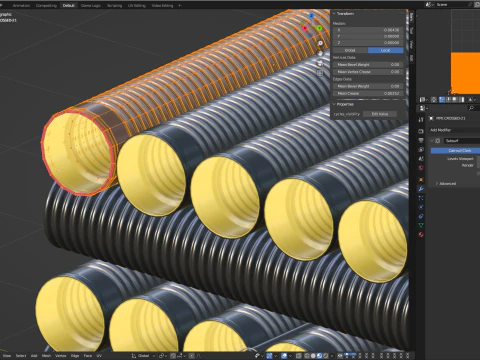Click the viewport pan hand gizmo

point(320,53)
